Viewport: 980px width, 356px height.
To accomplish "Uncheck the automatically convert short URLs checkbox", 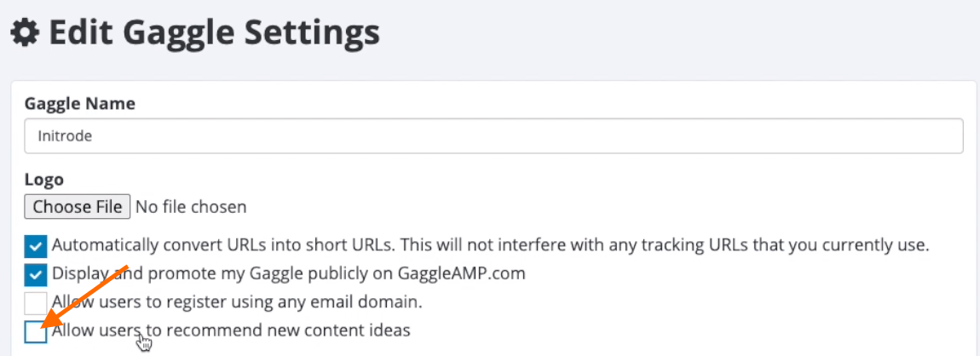I will (36, 246).
